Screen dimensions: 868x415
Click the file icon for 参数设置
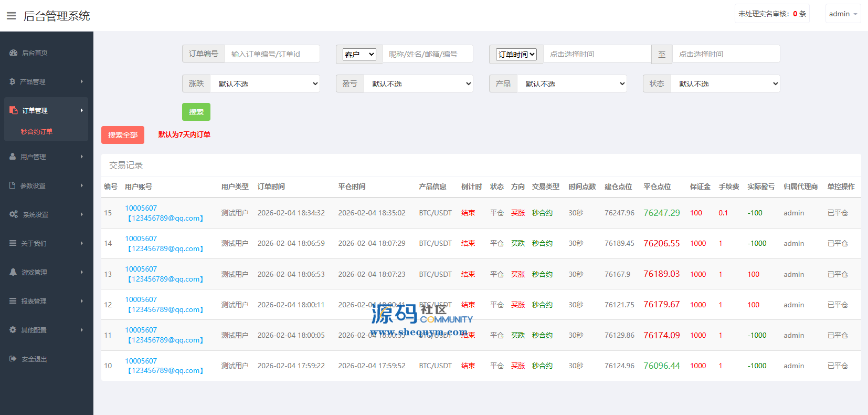[x=13, y=185]
